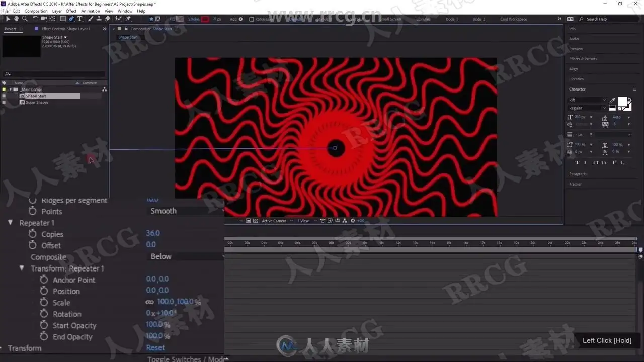Click Reset for Transform group
Image resolution: width=644 pixels, height=362 pixels.
(x=155, y=347)
